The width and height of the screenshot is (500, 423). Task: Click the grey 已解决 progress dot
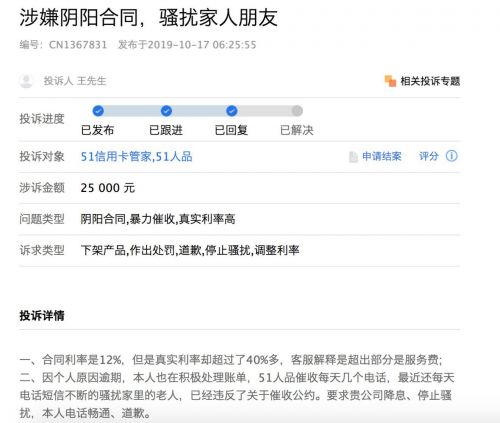297,111
